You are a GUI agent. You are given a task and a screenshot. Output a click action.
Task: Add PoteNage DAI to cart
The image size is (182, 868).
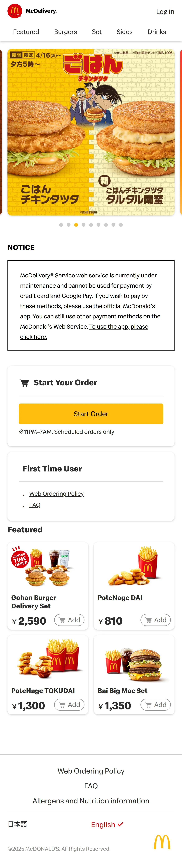click(x=156, y=620)
